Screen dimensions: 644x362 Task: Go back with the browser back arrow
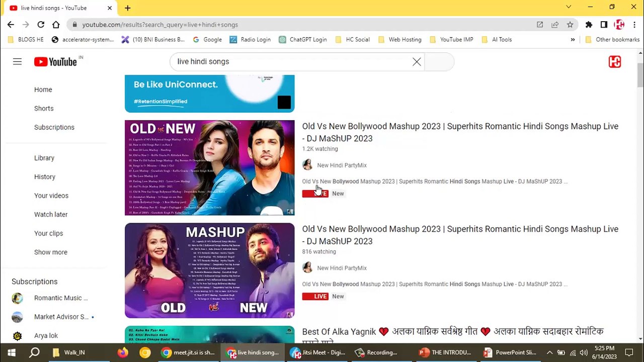11,25
